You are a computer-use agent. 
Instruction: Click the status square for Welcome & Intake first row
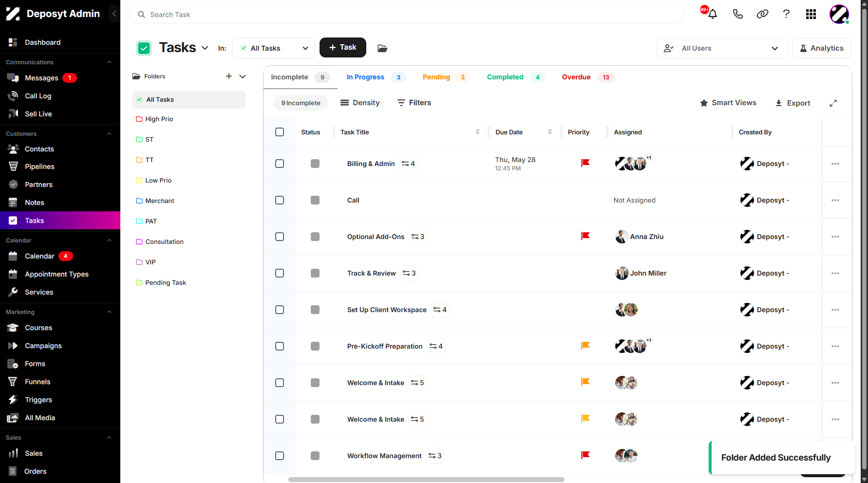click(315, 383)
